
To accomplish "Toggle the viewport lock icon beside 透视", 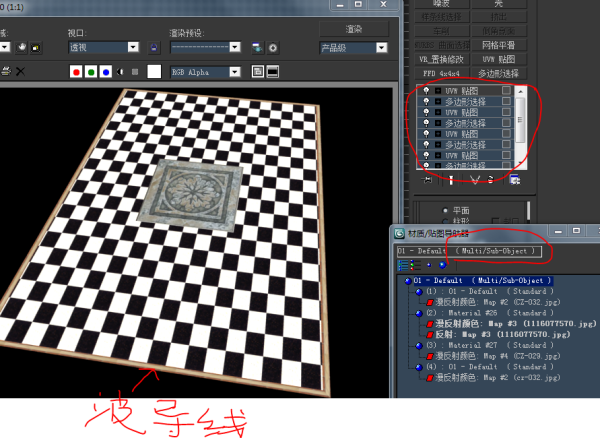I will [153, 48].
